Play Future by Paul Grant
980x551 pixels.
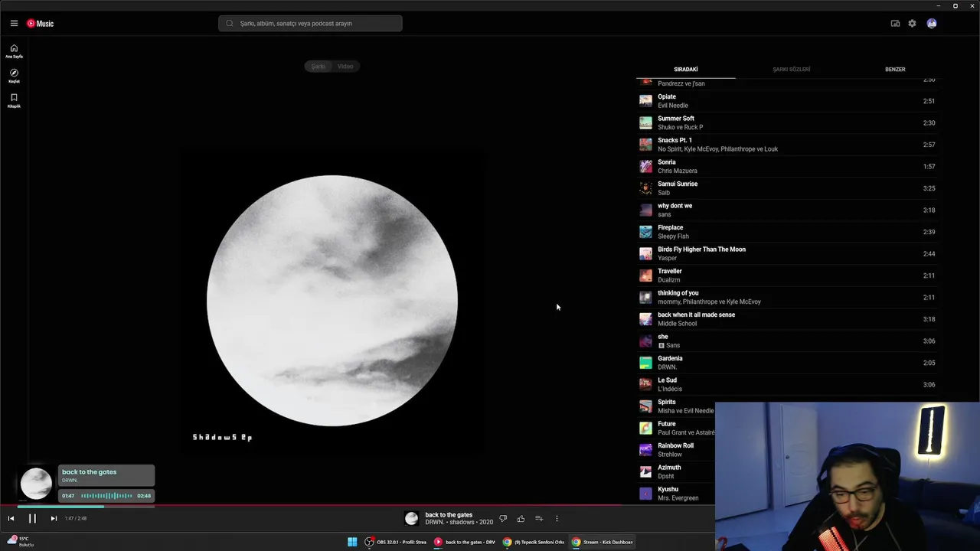tap(676, 428)
